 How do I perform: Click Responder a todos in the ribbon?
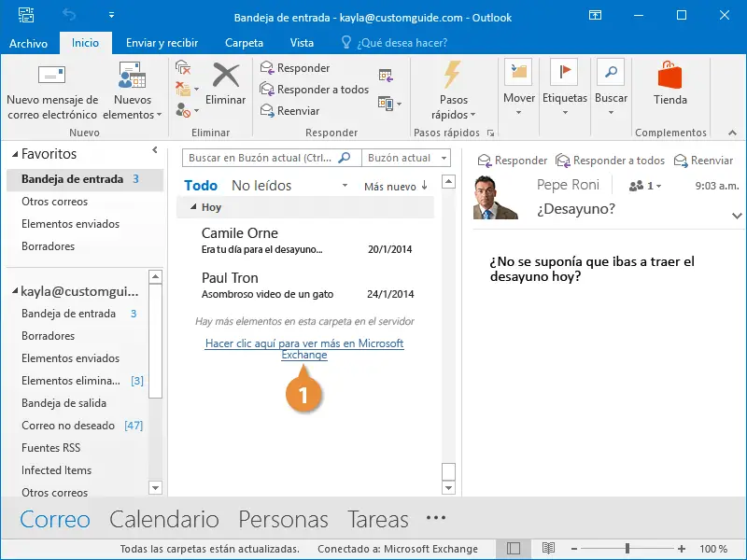(314, 89)
